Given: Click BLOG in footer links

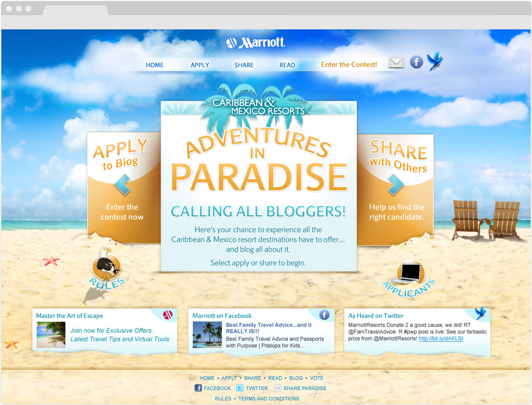Looking at the screenshot, I should coord(296,378).
